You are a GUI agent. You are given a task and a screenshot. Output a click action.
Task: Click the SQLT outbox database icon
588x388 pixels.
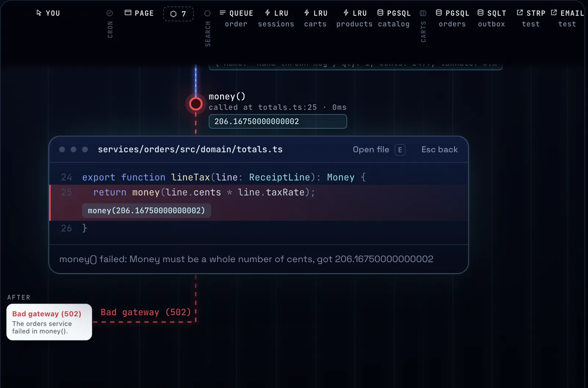click(x=480, y=12)
